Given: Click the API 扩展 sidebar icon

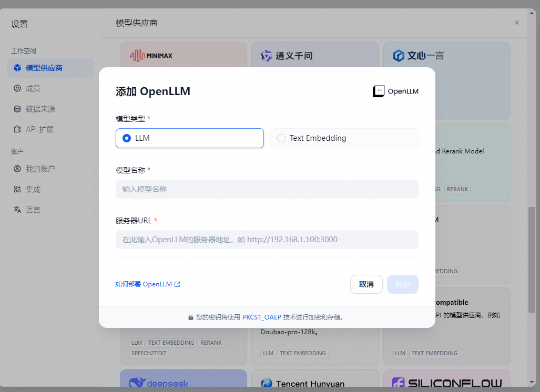Looking at the screenshot, I should (18, 129).
